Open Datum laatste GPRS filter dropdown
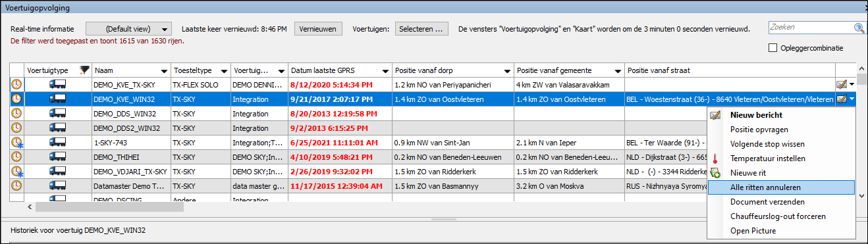868x244 pixels. 385,70
